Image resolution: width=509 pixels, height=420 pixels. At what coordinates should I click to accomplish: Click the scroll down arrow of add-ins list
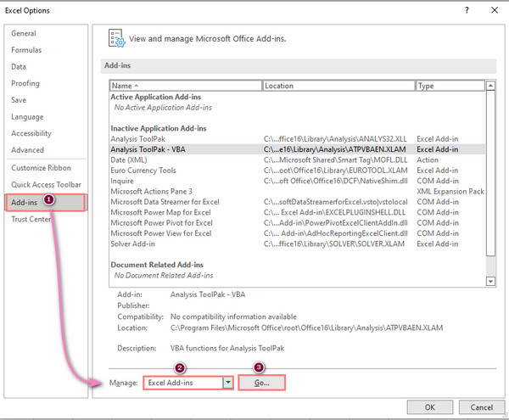point(490,281)
